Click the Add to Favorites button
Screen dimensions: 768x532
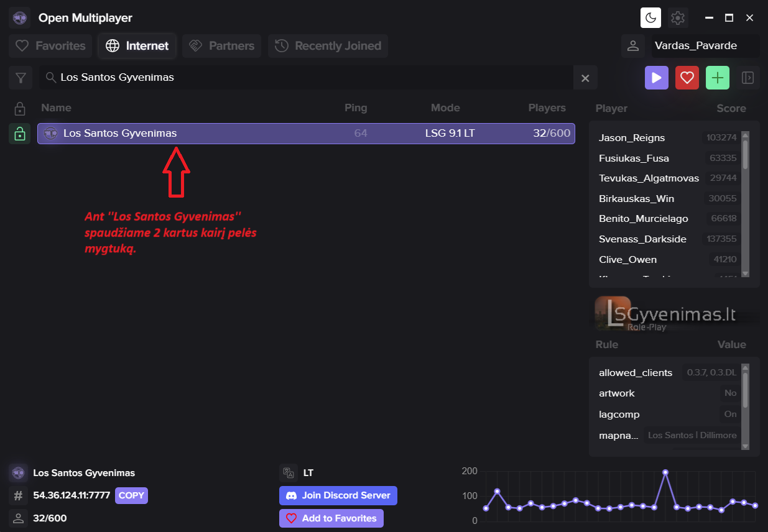pos(331,518)
